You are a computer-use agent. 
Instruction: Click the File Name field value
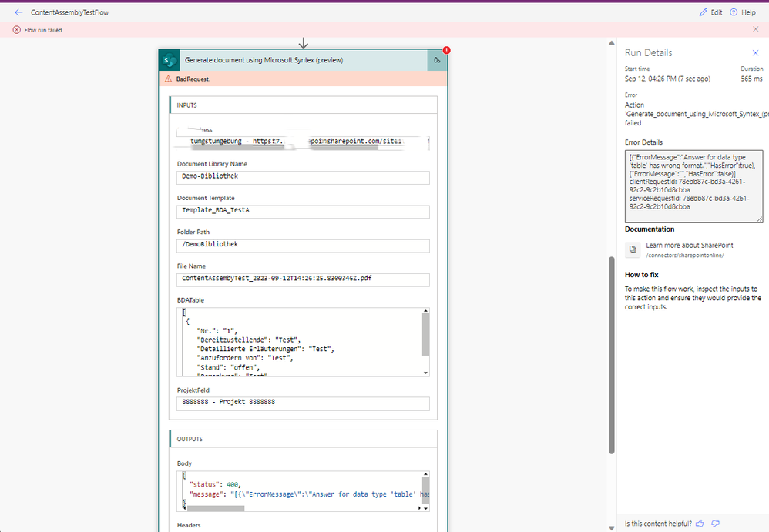[x=303, y=279]
